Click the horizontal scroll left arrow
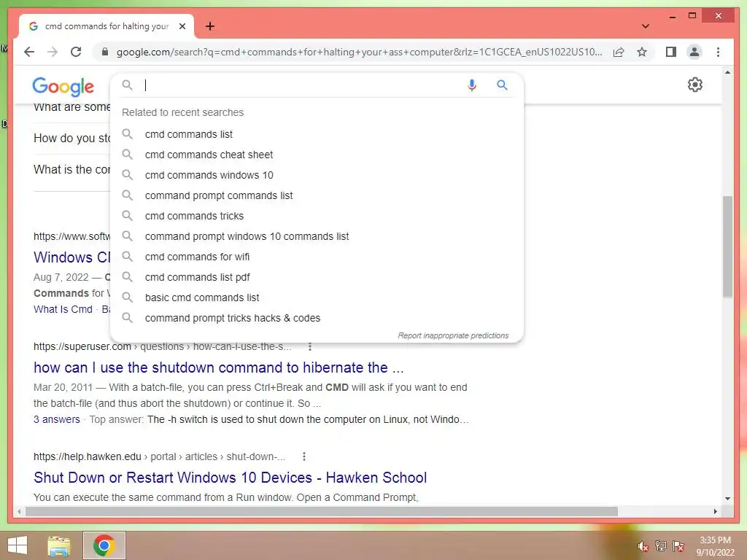Viewport: 747px width, 560px height. pos(19,512)
